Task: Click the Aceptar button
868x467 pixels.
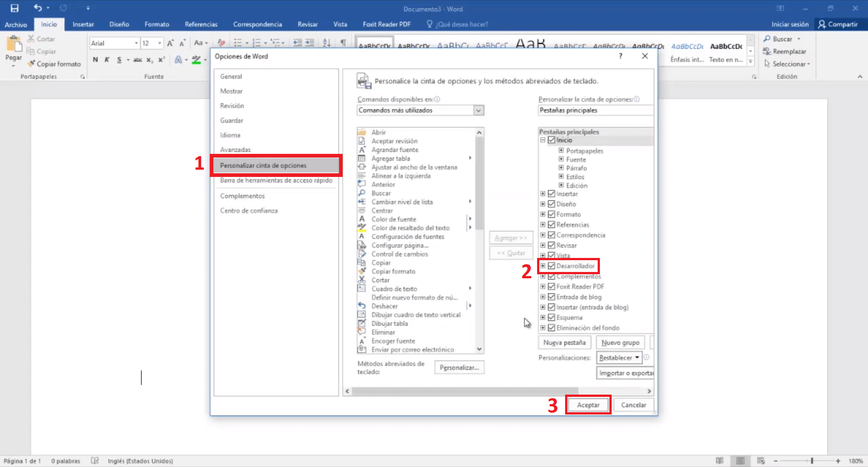Action: [588, 405]
